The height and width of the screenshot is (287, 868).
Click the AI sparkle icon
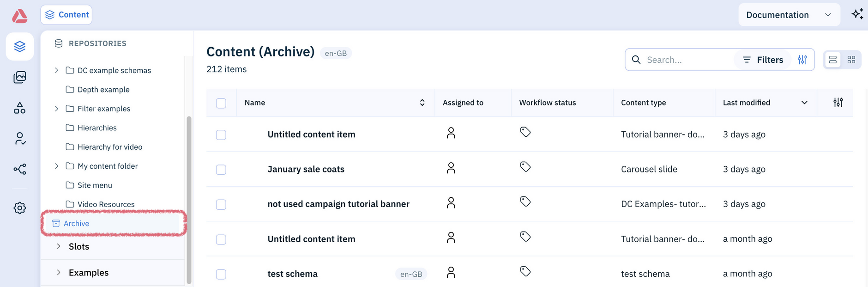(x=857, y=14)
